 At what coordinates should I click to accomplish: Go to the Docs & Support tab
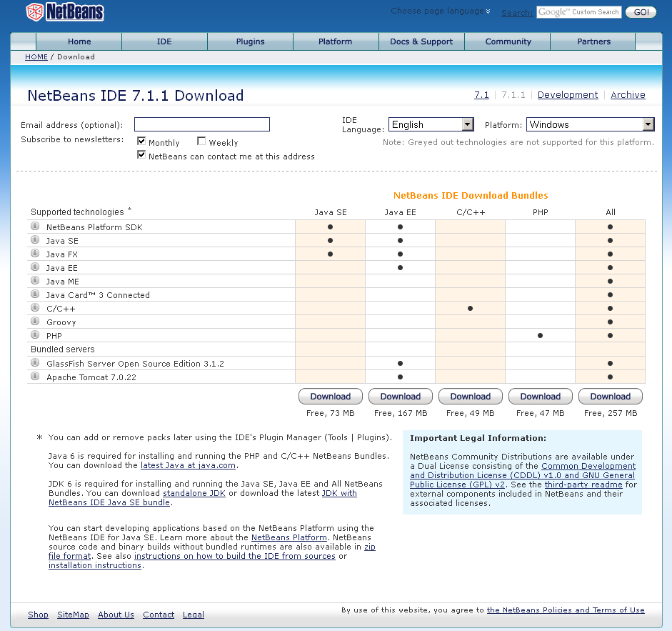coord(421,41)
